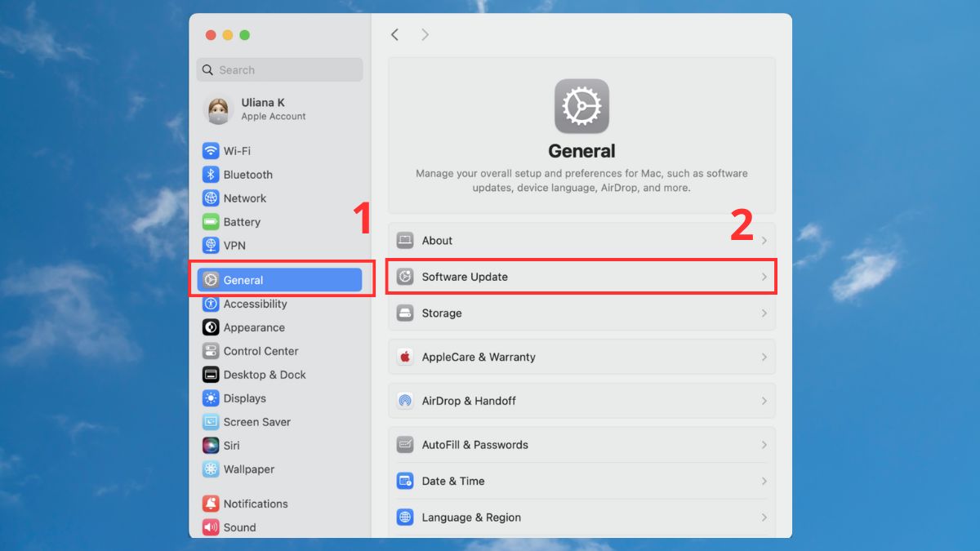Click the back arrow at the top
This screenshot has height=551, width=980.
click(394, 34)
